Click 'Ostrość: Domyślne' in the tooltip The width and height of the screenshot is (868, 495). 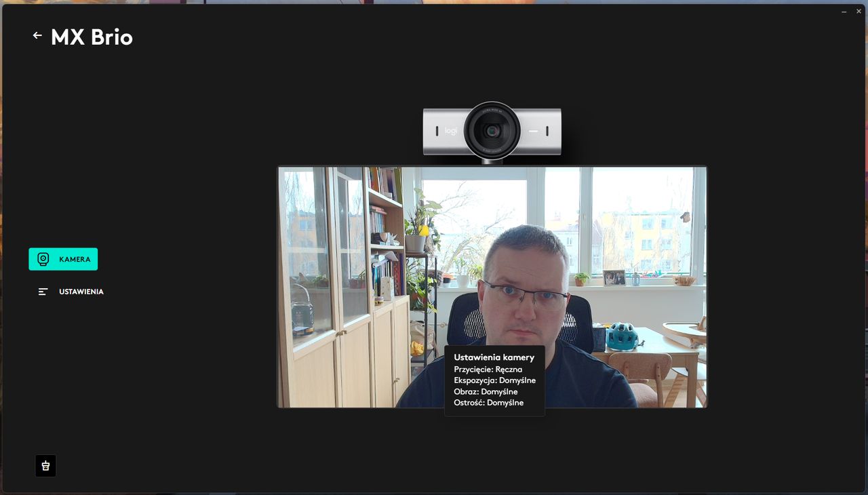coord(489,402)
